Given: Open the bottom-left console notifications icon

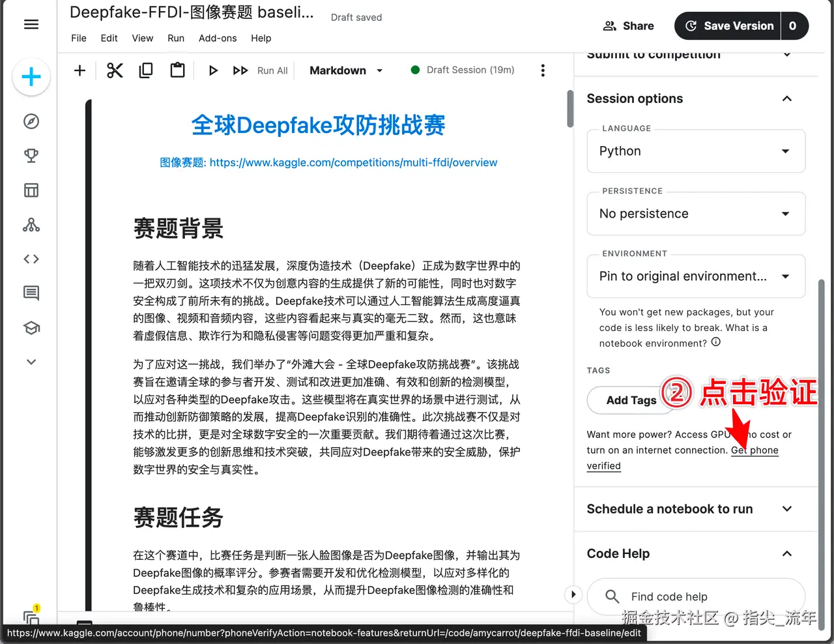Looking at the screenshot, I should click(31, 615).
